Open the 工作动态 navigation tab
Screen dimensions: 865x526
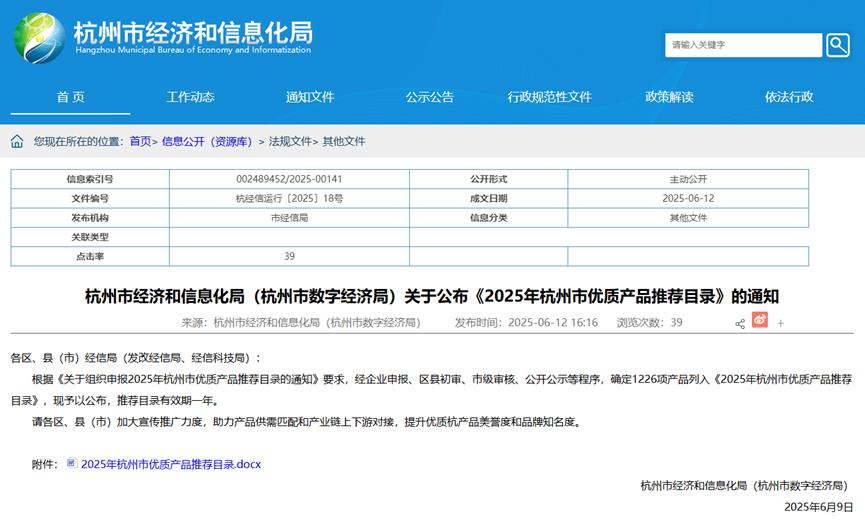point(190,97)
